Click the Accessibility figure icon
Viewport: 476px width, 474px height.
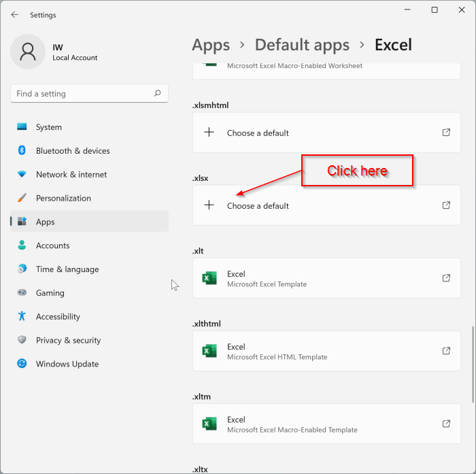pos(22,316)
